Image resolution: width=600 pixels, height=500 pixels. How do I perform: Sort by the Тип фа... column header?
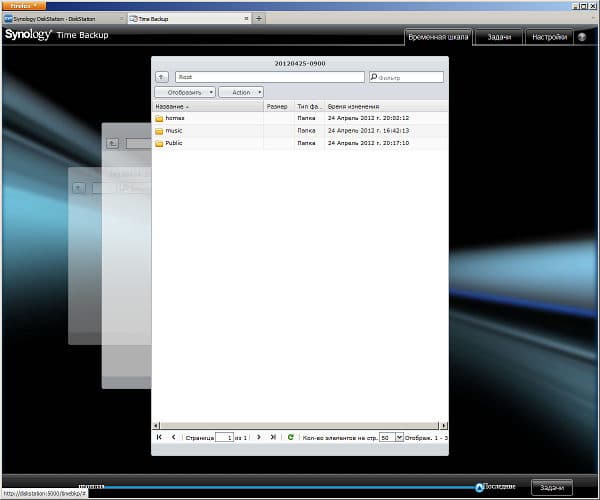pos(309,106)
